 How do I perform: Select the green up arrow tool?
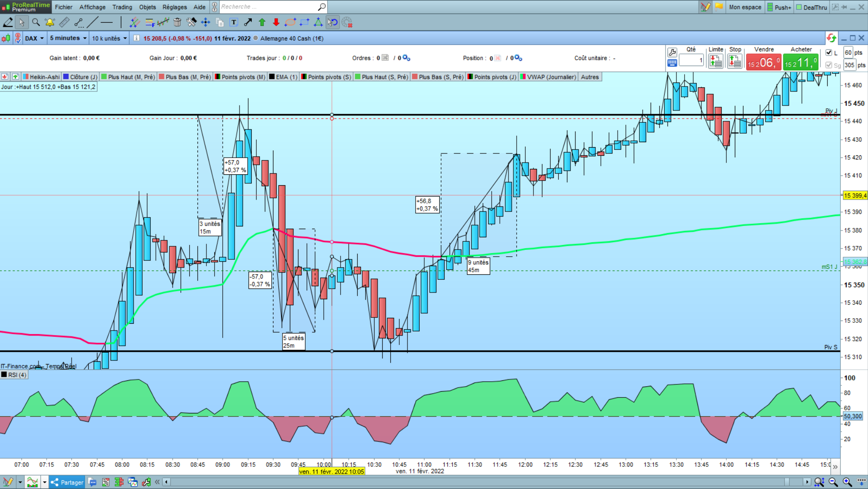(x=262, y=22)
